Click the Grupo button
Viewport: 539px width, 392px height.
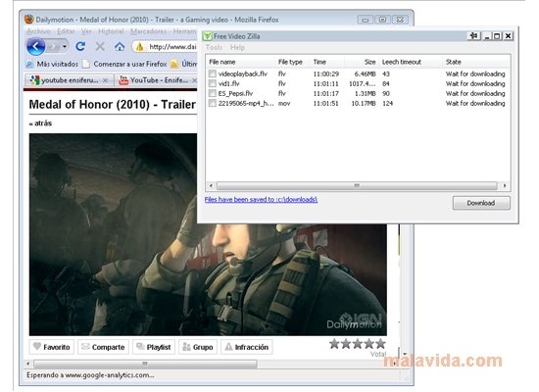pos(198,347)
